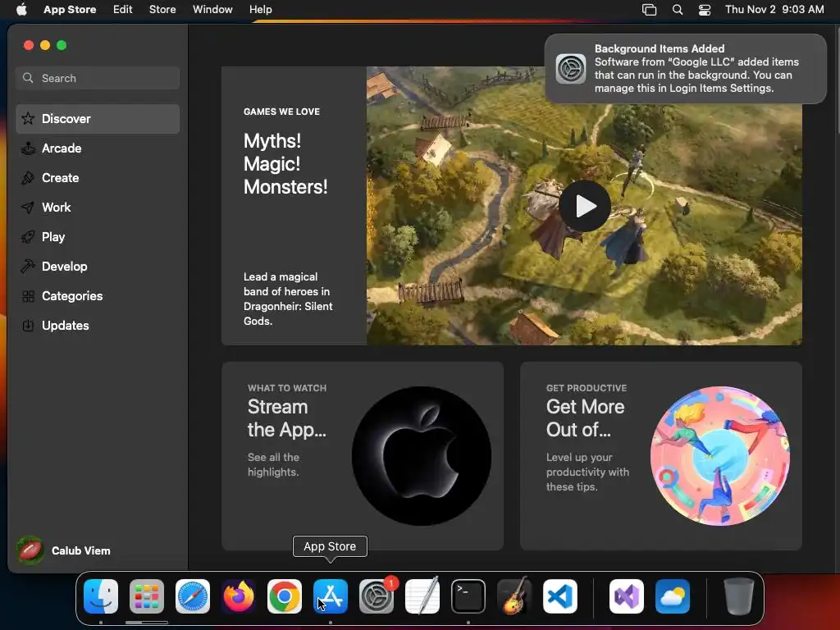Click Spotlight search icon in menu bar

[677, 10]
